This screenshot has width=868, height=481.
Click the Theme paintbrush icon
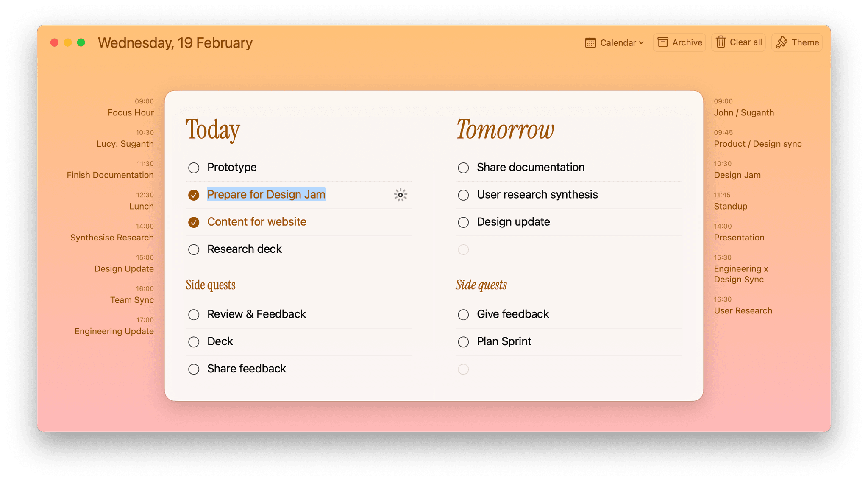pyautogui.click(x=782, y=42)
